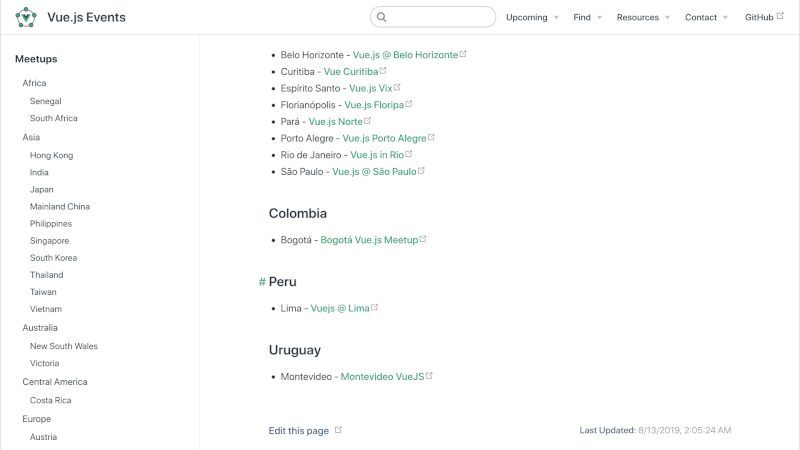The width and height of the screenshot is (800, 450).
Task: Select Hong Kong in sidebar
Action: (51, 155)
